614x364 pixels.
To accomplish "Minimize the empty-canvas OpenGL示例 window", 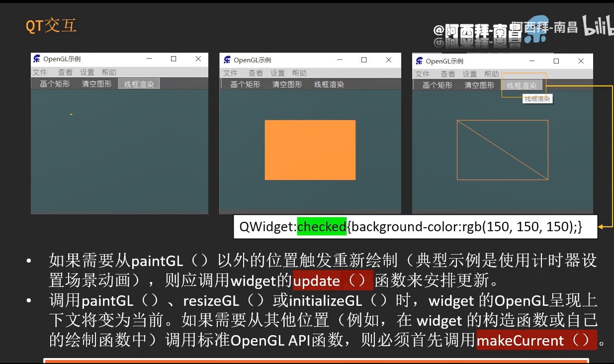I will tap(150, 59).
